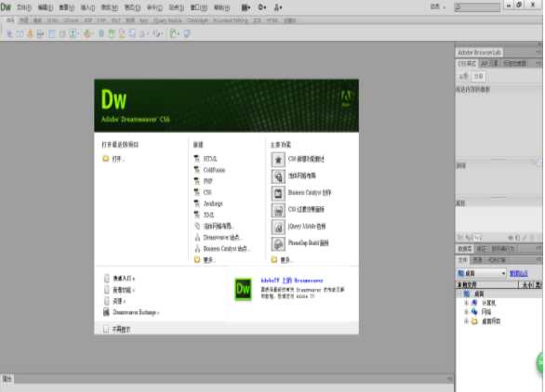Switch to the jQuery Mobile insert tab
This screenshot has width=545, height=392.
[168, 20]
